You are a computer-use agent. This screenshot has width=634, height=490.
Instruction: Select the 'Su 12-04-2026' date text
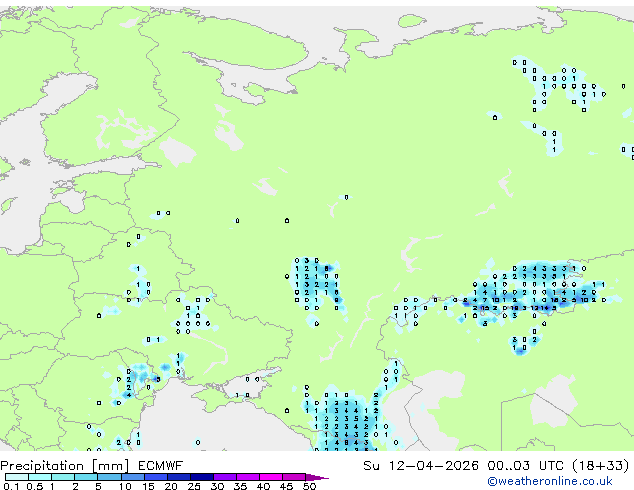421,466
